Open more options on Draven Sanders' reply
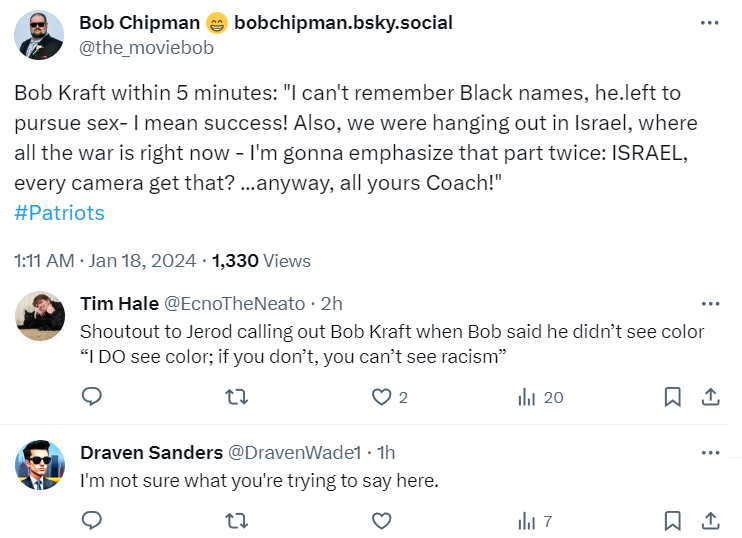Screen dimensions: 742x538 710,453
